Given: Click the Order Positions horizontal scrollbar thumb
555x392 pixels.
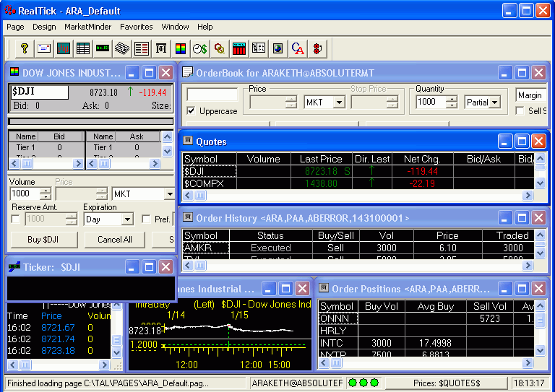Looking at the screenshot, I should [336, 362].
